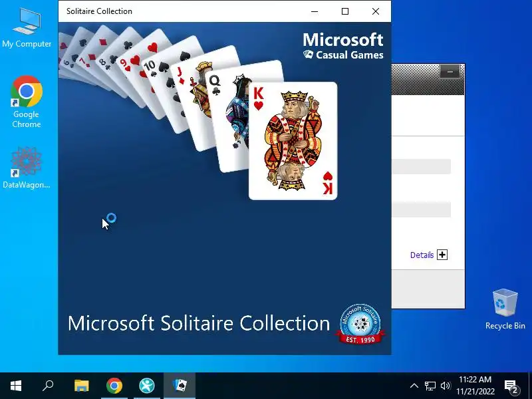Click the lower gray field in the background window
The image size is (532, 399).
tap(422, 209)
